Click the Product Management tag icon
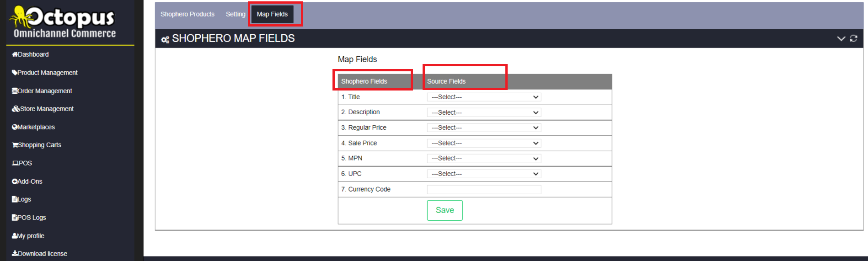 15,73
